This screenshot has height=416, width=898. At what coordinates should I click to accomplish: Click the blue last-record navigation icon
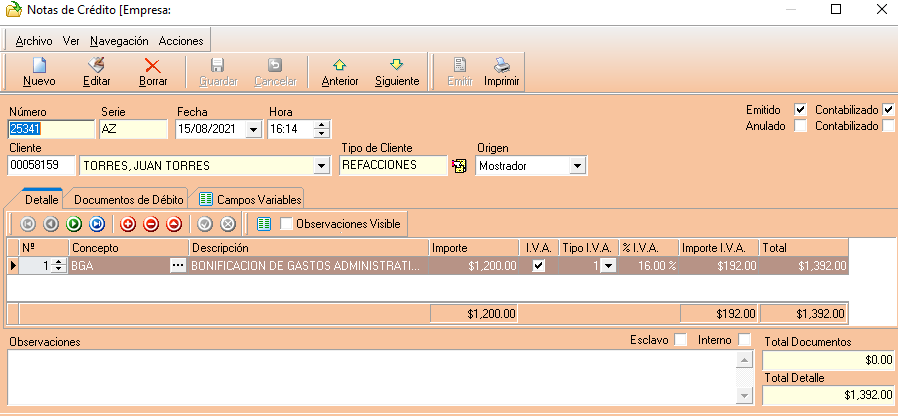pos(97,224)
